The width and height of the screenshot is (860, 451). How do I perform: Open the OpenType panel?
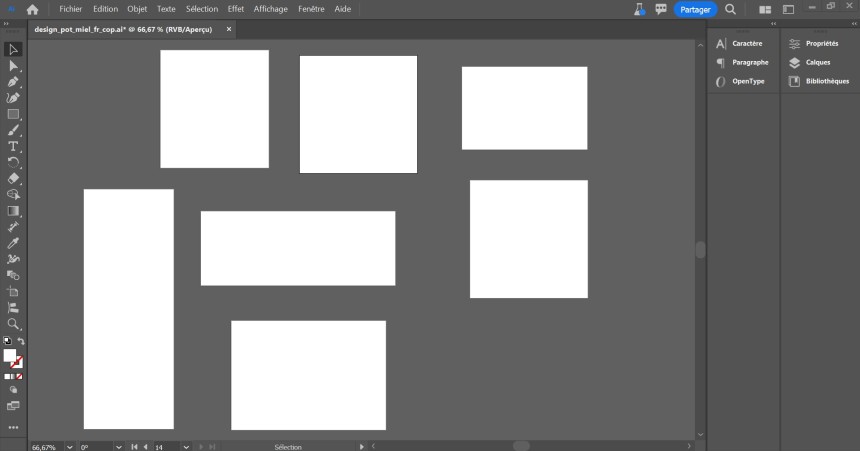(740, 81)
